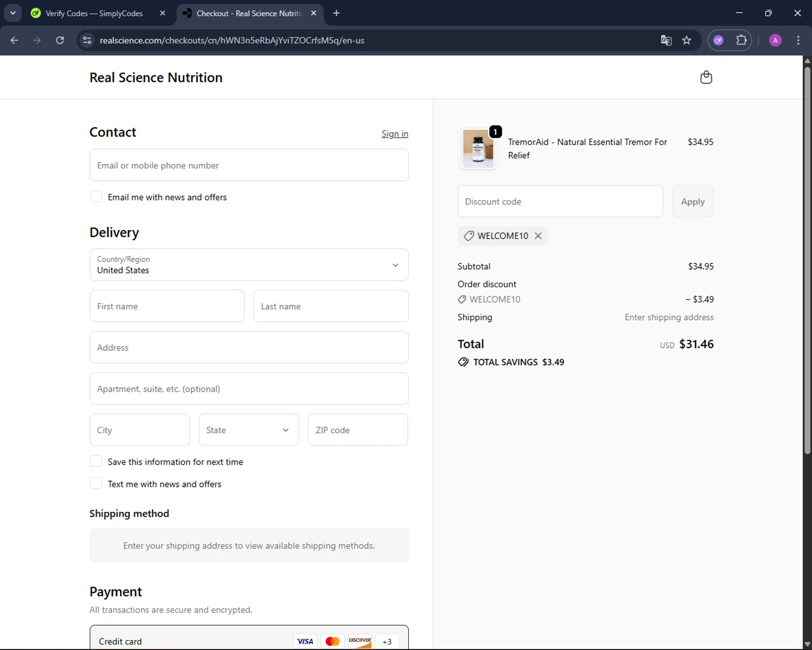Click the scrollbar down arrow
Image resolution: width=812 pixels, height=650 pixels.
[x=807, y=645]
